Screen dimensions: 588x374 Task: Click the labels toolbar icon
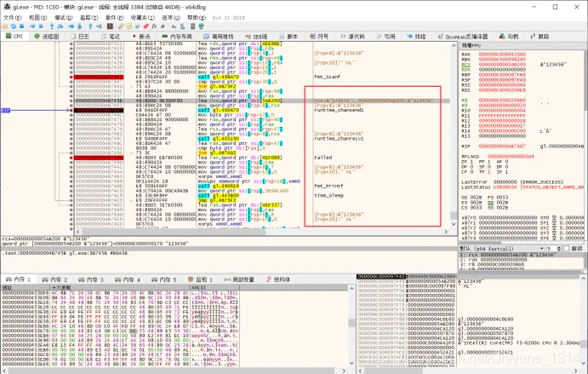[137, 26]
